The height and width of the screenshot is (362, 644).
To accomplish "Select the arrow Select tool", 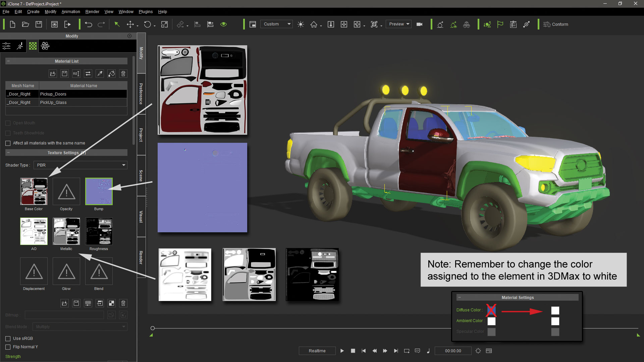I will (117, 24).
